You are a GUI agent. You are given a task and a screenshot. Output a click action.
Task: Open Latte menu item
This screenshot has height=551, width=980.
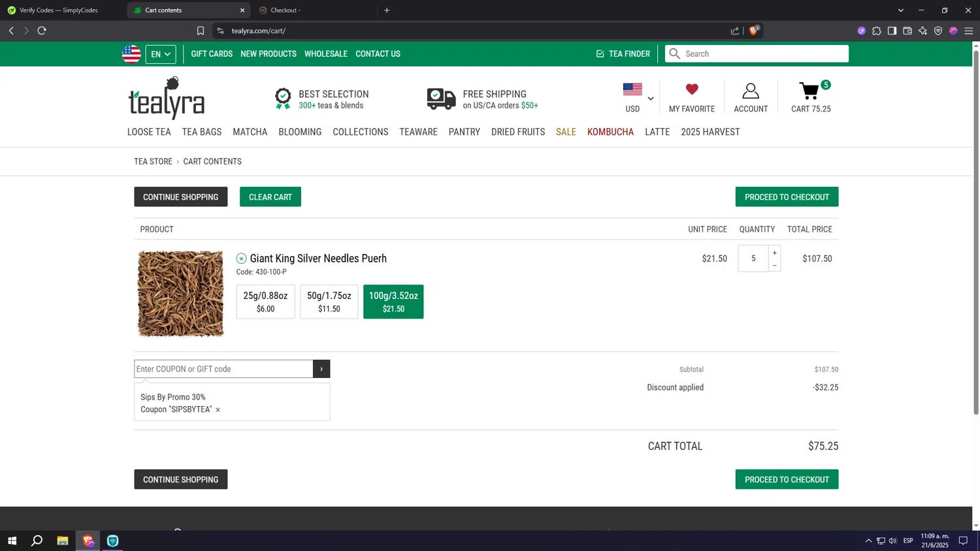coord(657,132)
